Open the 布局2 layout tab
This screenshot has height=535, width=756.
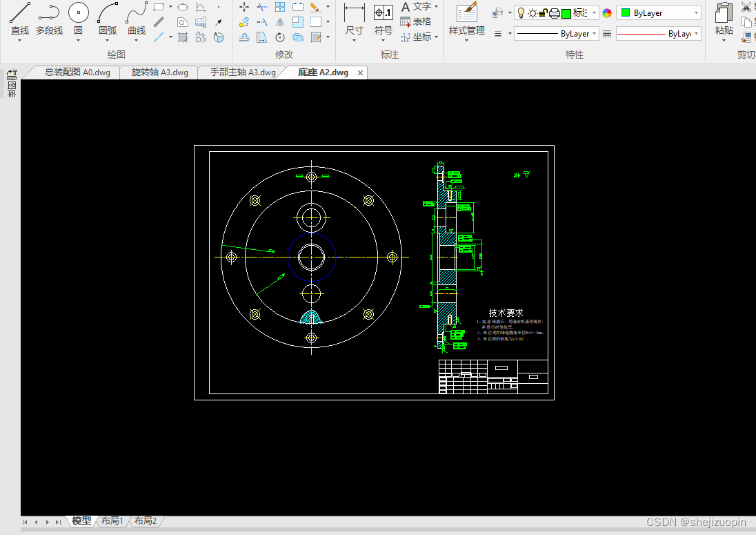pos(145,521)
